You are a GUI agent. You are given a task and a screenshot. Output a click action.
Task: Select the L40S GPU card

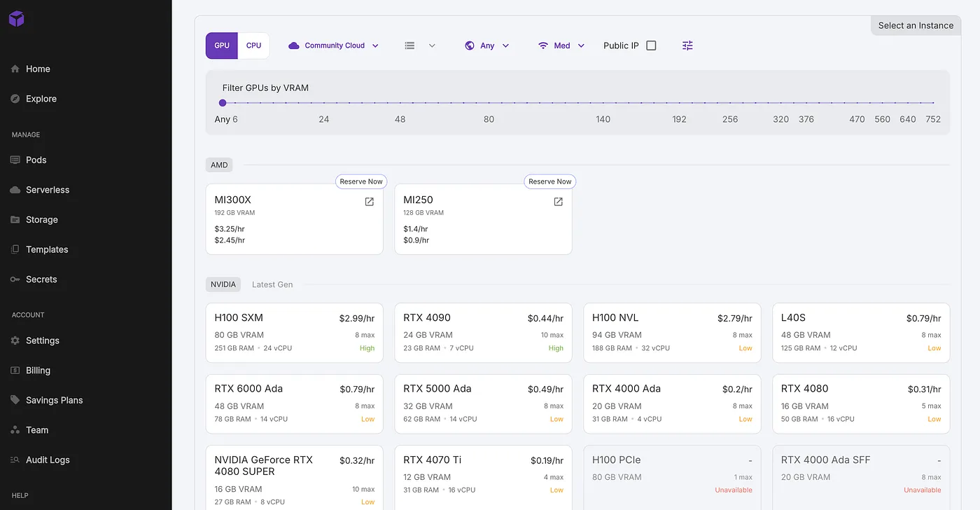pyautogui.click(x=861, y=333)
